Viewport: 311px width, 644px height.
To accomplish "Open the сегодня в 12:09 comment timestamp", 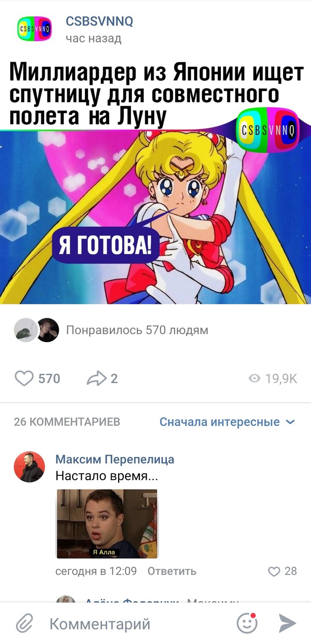I will point(96,571).
